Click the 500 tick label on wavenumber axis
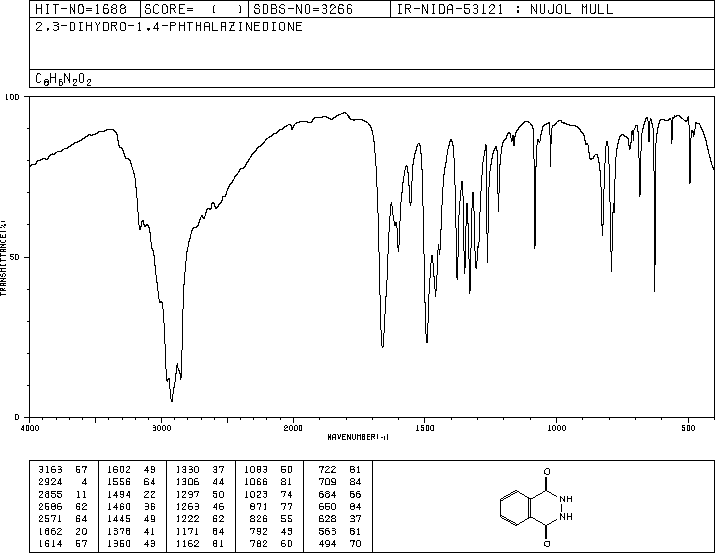 [688, 428]
